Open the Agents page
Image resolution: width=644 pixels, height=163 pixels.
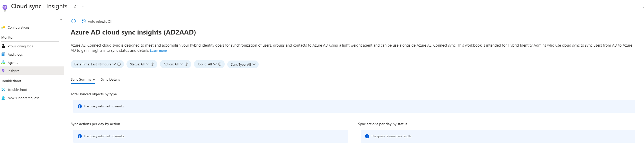13,63
